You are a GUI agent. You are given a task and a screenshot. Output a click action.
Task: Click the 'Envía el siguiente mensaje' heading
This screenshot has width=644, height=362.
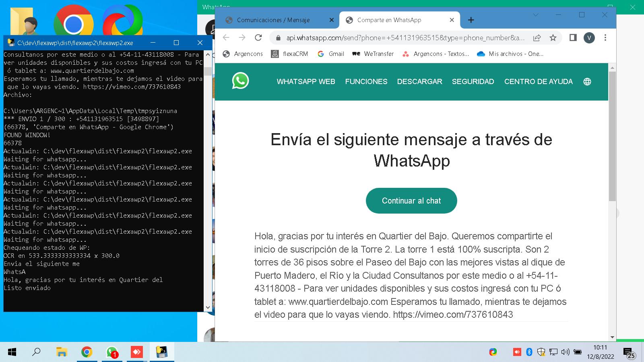pos(411,150)
